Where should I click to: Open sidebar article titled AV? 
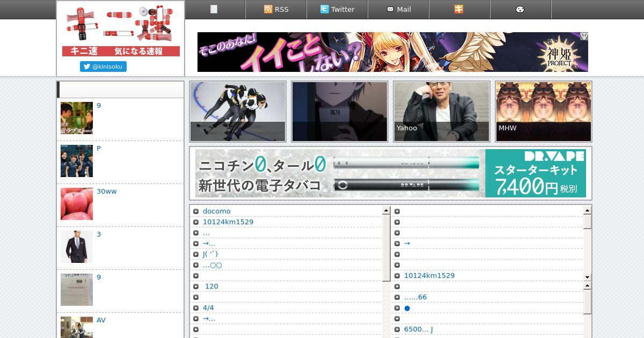[x=101, y=320]
